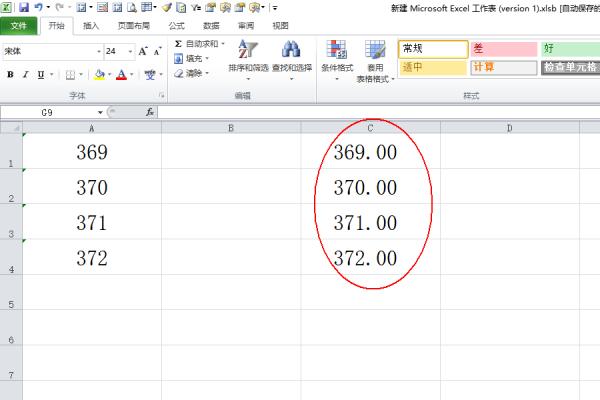Toggle Italic formatting
600x400 pixels.
[x=26, y=75]
